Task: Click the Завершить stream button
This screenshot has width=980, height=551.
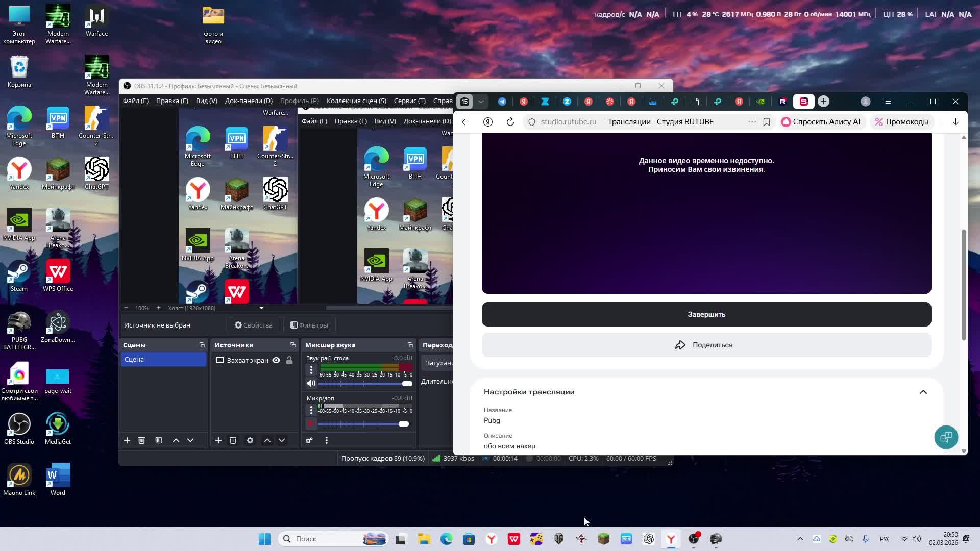Action: point(706,314)
